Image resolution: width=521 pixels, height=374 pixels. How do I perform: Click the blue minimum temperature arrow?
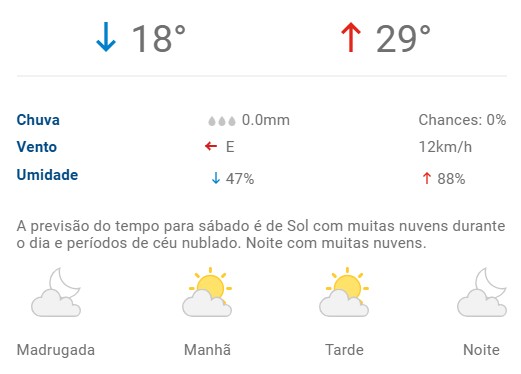[x=106, y=37]
